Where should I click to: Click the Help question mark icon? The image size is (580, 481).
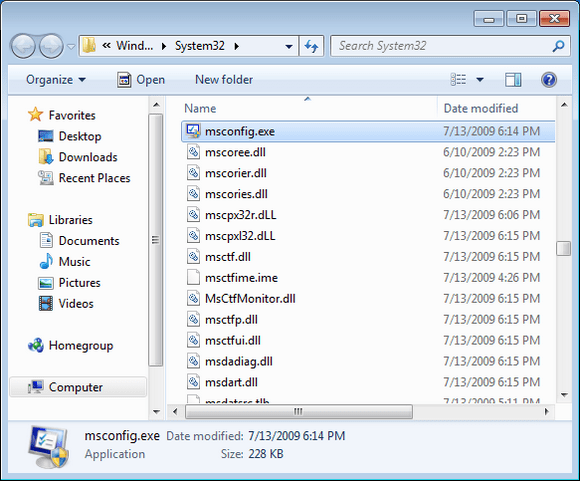(549, 80)
